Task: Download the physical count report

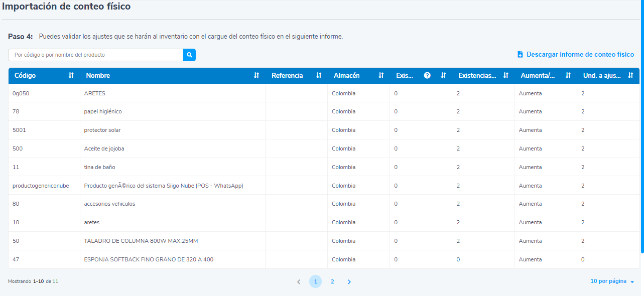Action: click(576, 55)
